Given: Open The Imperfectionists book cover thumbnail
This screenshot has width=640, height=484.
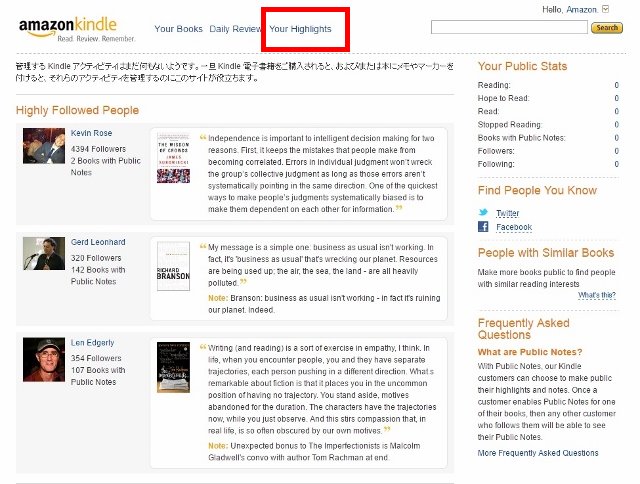Looking at the screenshot, I should click(173, 367).
